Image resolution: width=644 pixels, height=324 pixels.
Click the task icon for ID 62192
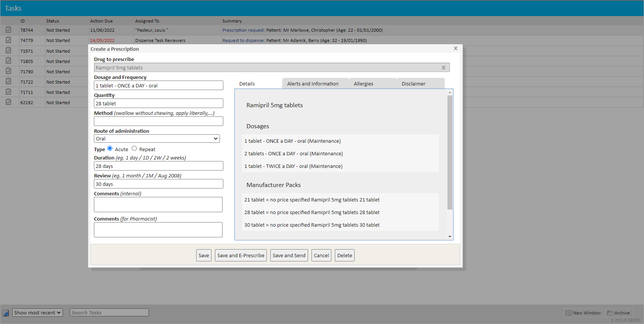(8, 102)
